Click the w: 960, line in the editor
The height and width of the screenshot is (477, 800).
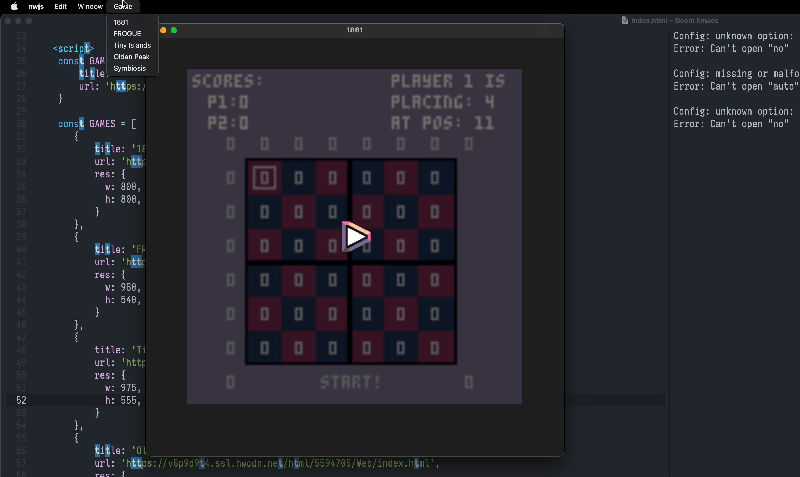point(122,287)
